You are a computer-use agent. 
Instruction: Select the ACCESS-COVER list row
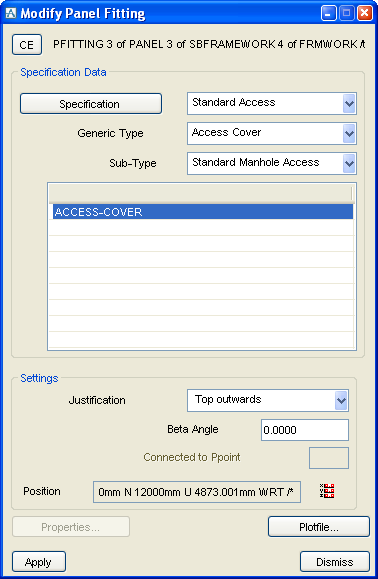[203, 212]
